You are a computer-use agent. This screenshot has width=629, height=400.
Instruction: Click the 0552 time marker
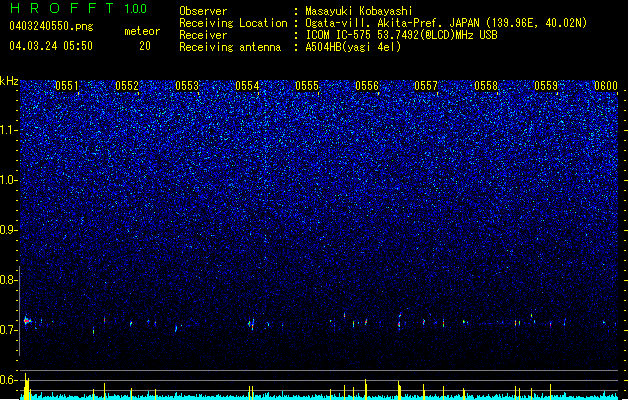coord(127,86)
